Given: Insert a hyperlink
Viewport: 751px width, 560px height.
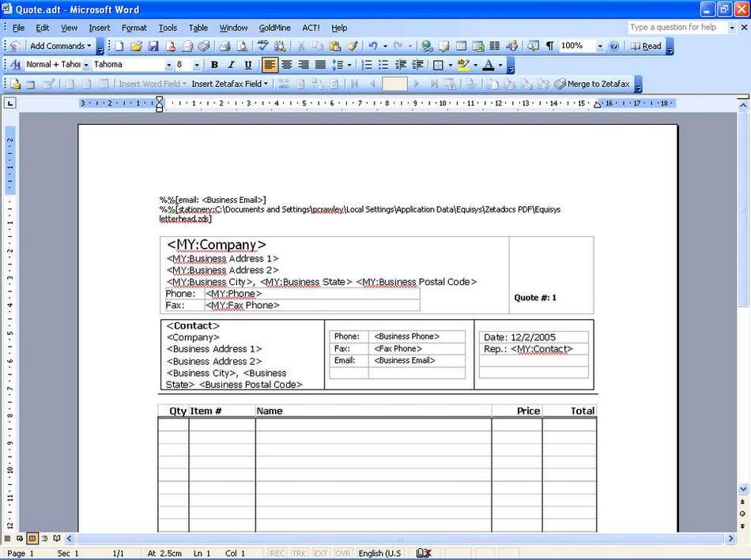Looking at the screenshot, I should point(427,46).
